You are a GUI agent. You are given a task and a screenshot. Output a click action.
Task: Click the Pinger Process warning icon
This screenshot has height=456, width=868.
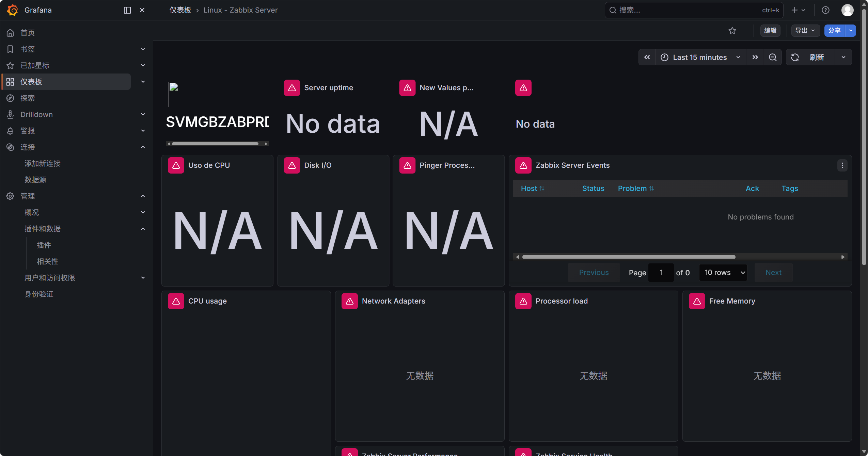click(407, 165)
